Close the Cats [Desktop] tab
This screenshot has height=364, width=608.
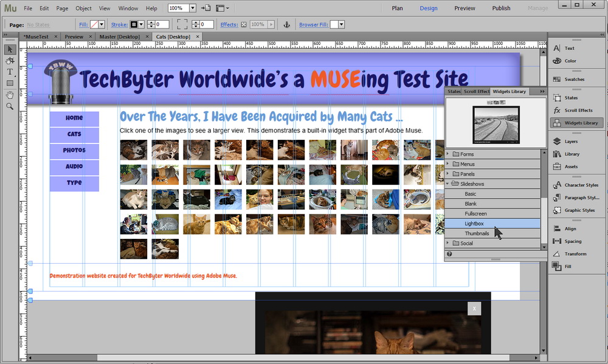click(x=198, y=36)
